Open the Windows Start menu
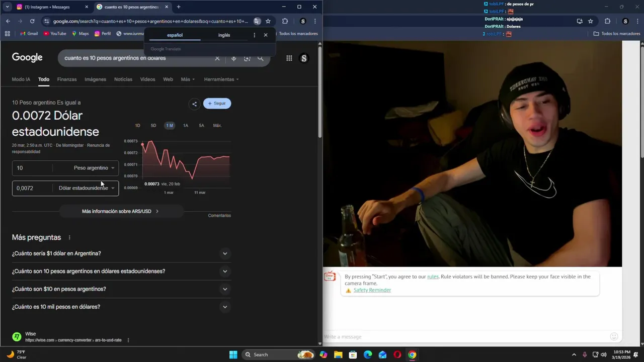The image size is (644, 362). [x=233, y=354]
